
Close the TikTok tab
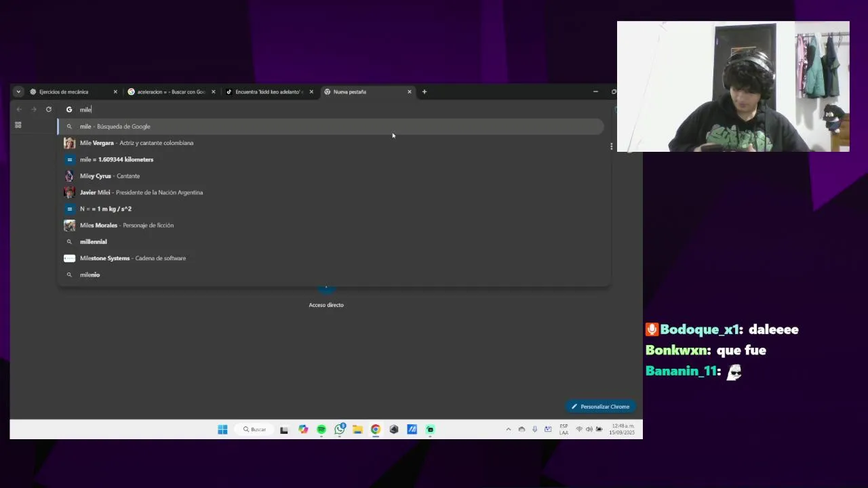tap(311, 91)
